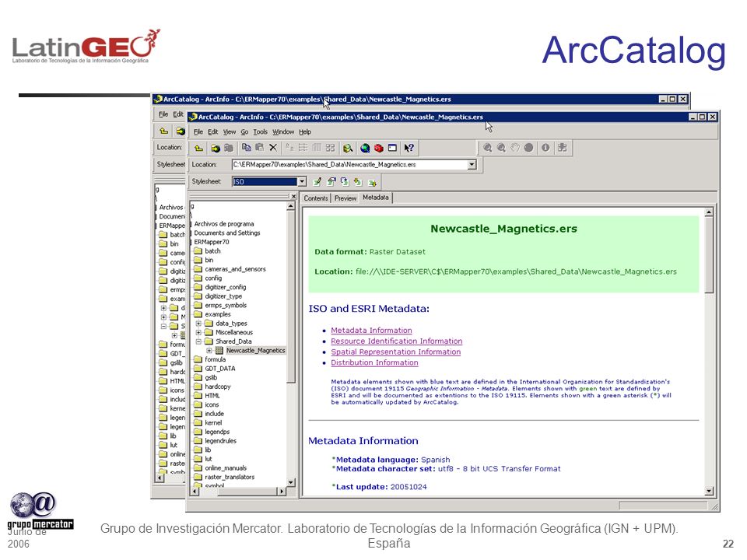Launch ArcMap globe icon
The width and height of the screenshot is (747, 560).
[365, 148]
